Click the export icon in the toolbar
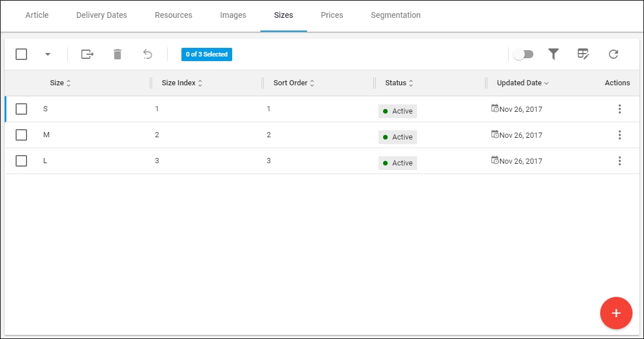The image size is (644, 339). 88,54
